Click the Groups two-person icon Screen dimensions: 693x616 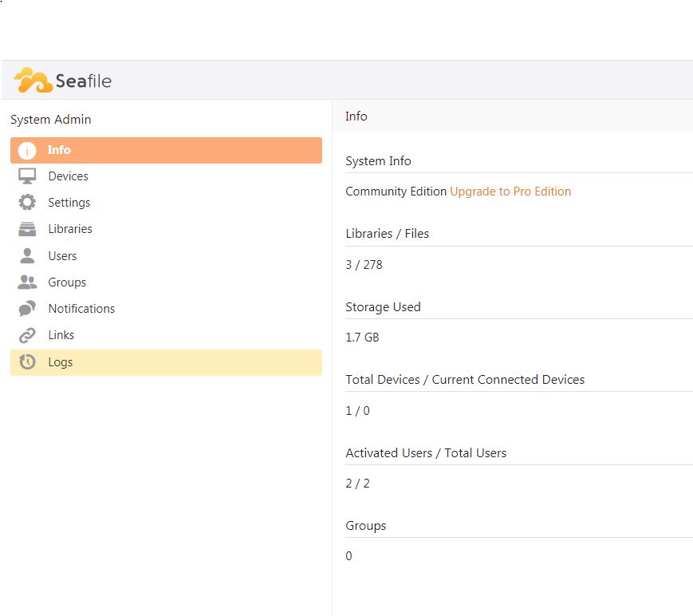pos(27,282)
